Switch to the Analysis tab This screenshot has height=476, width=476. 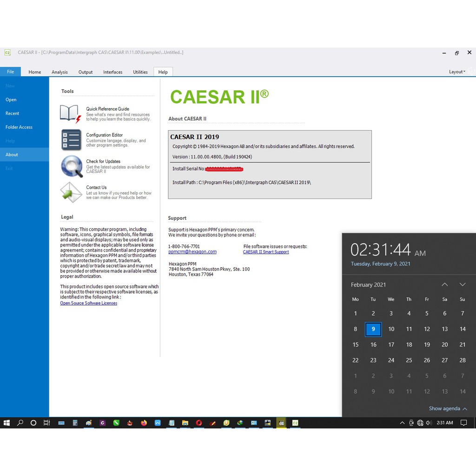(x=59, y=72)
